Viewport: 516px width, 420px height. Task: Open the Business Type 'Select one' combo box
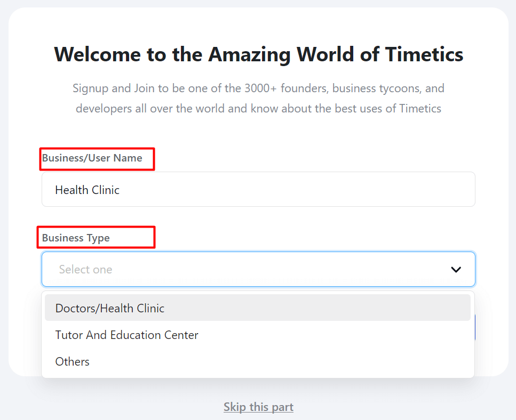coord(258,269)
